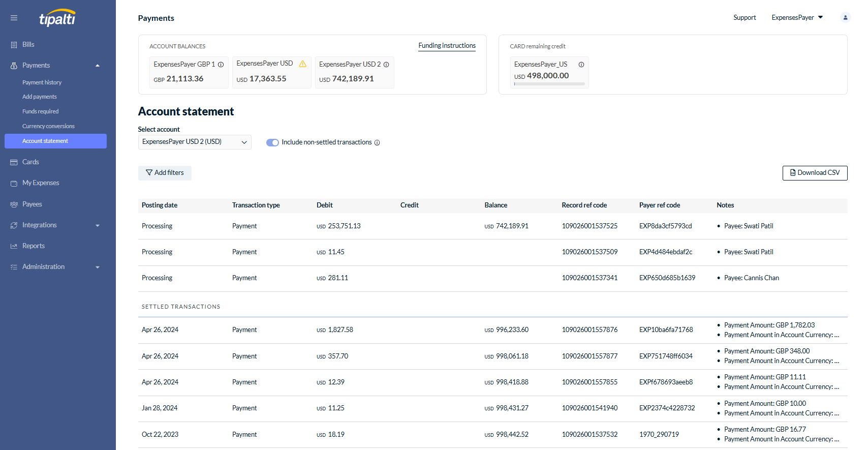Click the Posting date column header
Screen dimensions: 868x450
pyautogui.click(x=160, y=205)
